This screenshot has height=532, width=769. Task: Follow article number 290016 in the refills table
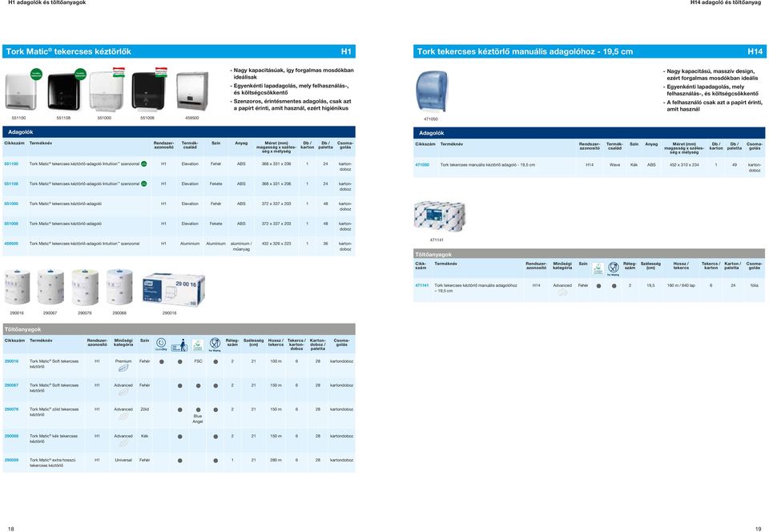click(x=11, y=361)
